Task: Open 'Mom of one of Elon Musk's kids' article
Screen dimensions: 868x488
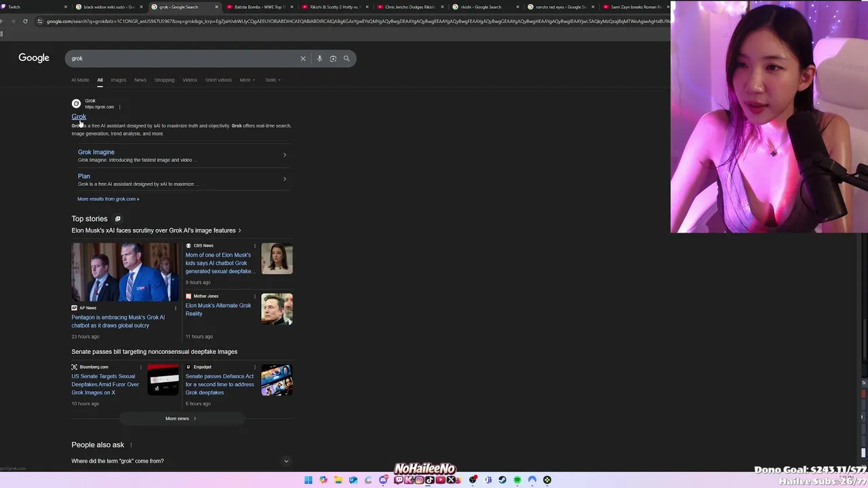Action: [x=219, y=263]
